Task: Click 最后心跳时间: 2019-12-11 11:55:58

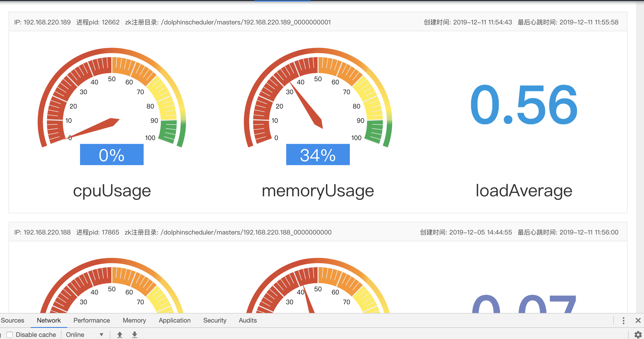Action: tap(568, 22)
